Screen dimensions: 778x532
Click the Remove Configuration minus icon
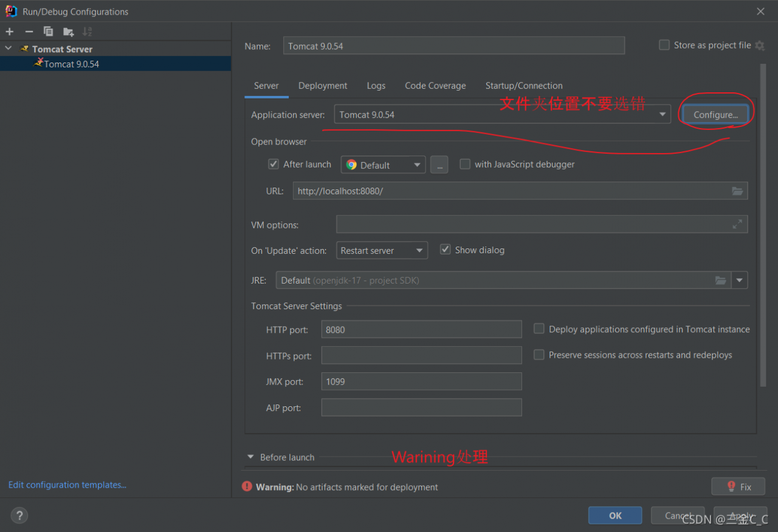pyautogui.click(x=29, y=32)
